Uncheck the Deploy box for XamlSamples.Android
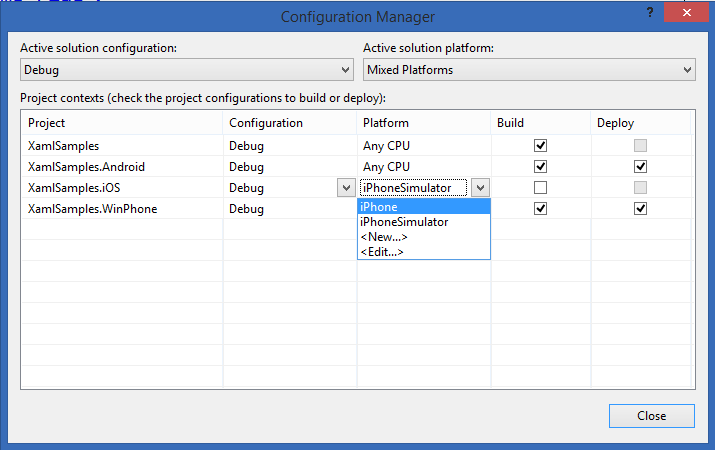The height and width of the screenshot is (450, 715). [x=640, y=166]
